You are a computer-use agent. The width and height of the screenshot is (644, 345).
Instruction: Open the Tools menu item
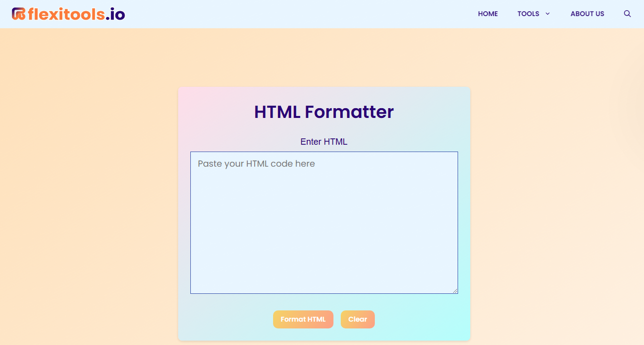(x=528, y=14)
